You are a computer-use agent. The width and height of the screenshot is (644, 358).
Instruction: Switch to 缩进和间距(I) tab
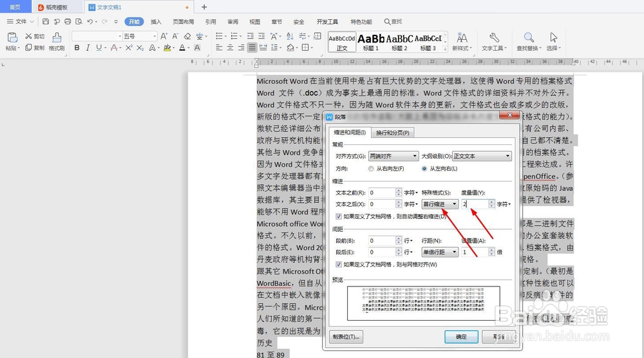350,132
